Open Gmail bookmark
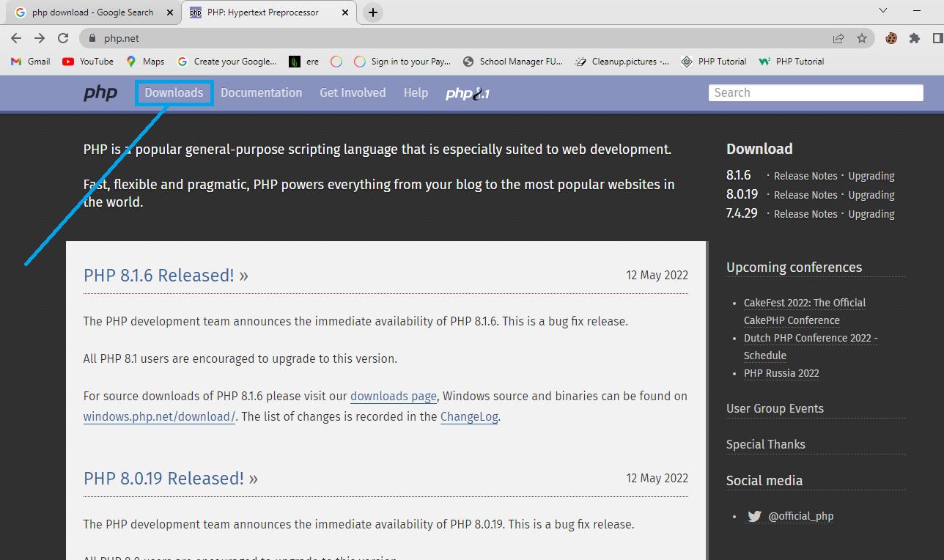944x560 pixels. click(31, 62)
